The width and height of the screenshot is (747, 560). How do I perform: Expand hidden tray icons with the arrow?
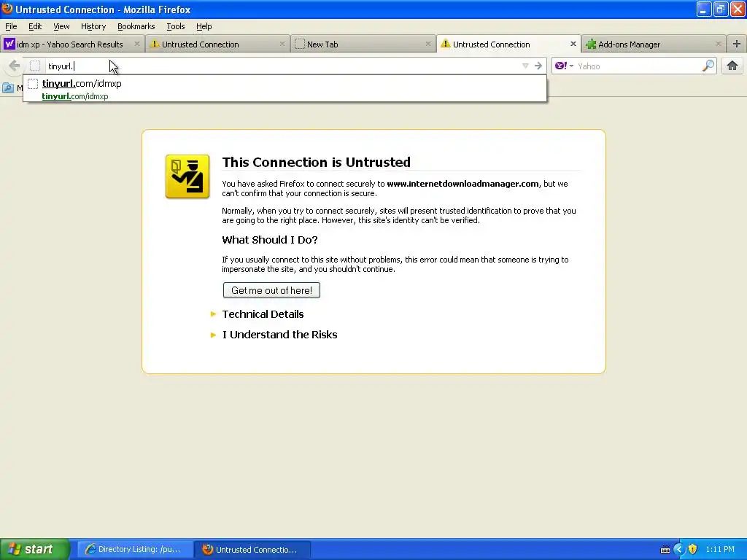(x=679, y=549)
